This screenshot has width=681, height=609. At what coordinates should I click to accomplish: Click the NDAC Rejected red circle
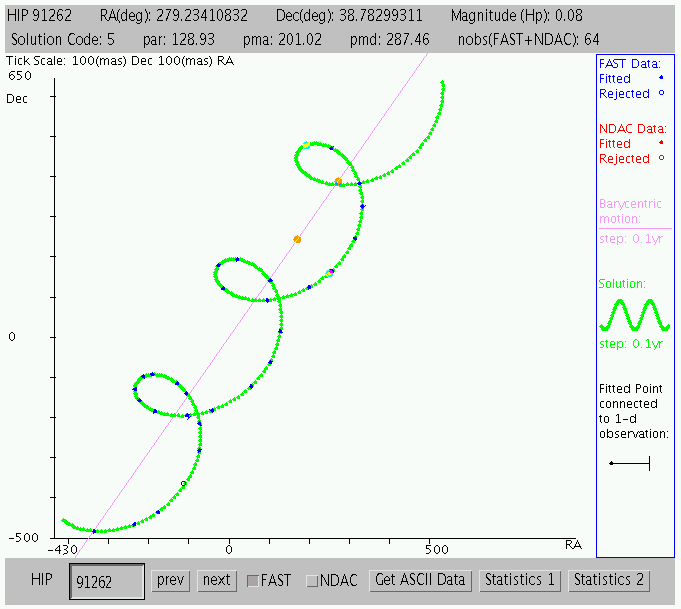point(661,158)
